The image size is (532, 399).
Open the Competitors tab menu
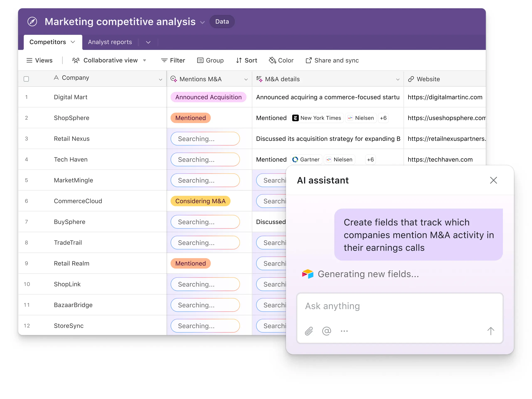73,42
